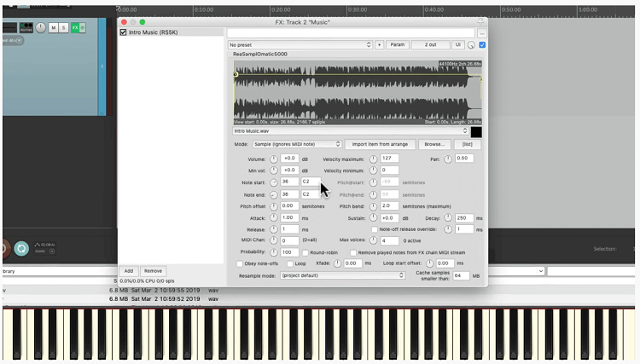Click the Sustain knob

click(373, 218)
